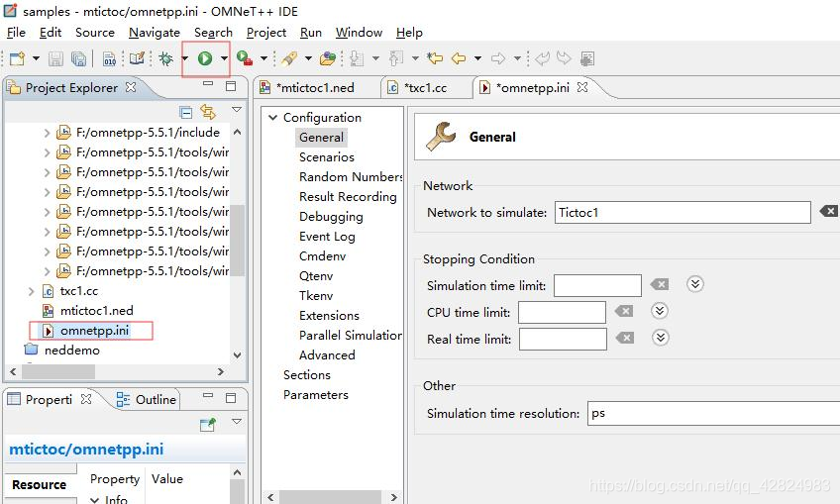Clear the Network to simulate value

click(828, 212)
